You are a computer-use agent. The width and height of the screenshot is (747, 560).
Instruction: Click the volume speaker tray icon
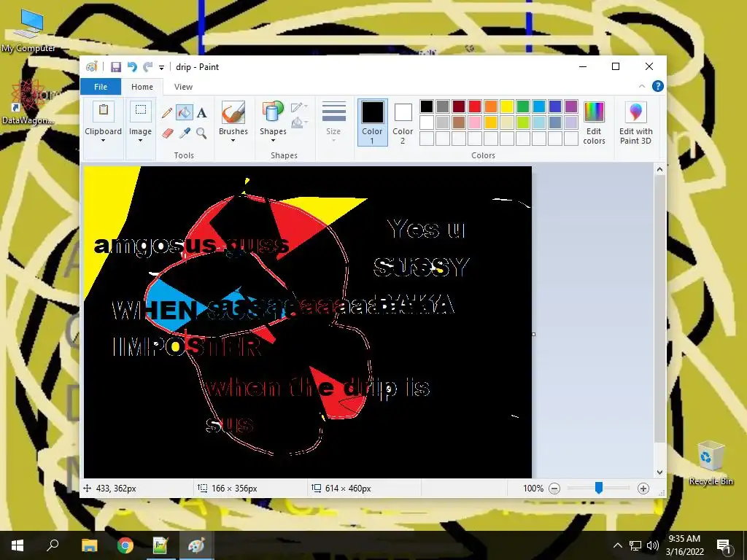(x=653, y=545)
